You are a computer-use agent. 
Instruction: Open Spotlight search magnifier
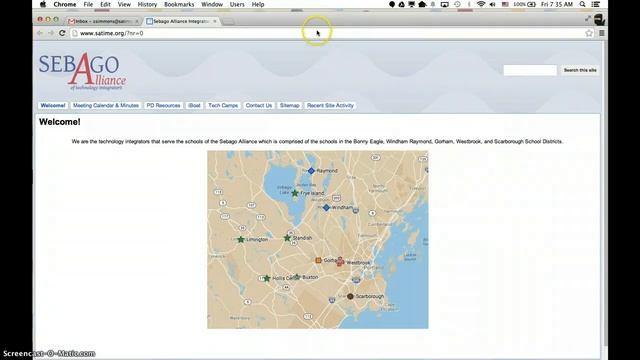click(582, 4)
